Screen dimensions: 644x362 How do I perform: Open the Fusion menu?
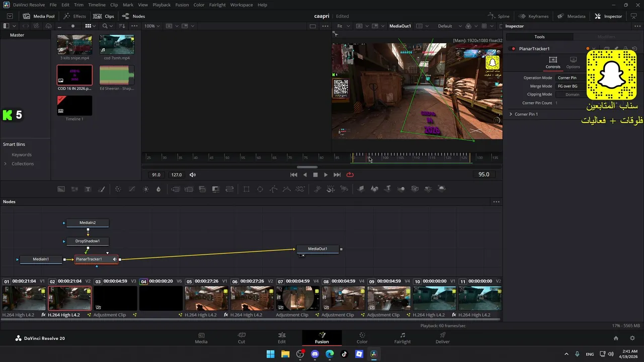coord(182,5)
